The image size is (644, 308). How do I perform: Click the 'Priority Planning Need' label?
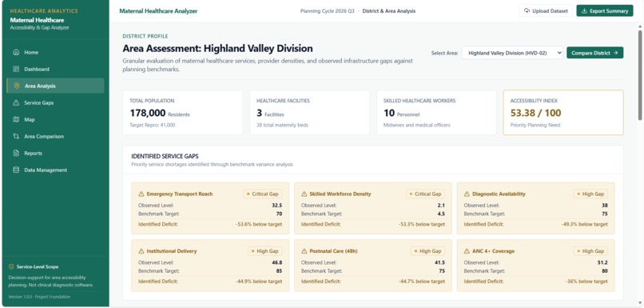535,125
